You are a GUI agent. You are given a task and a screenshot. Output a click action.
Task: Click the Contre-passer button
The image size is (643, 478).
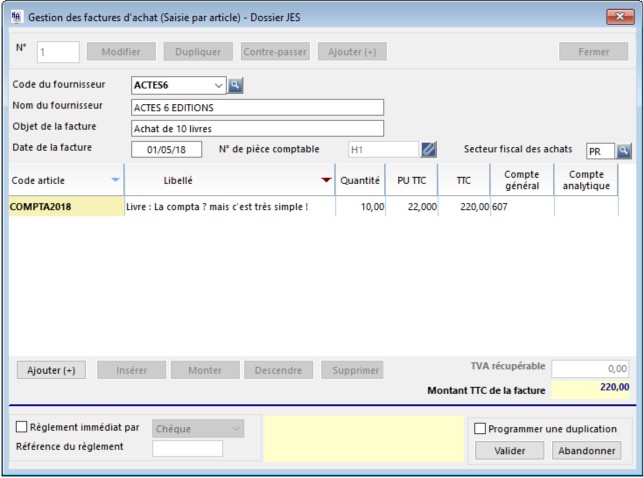[275, 52]
